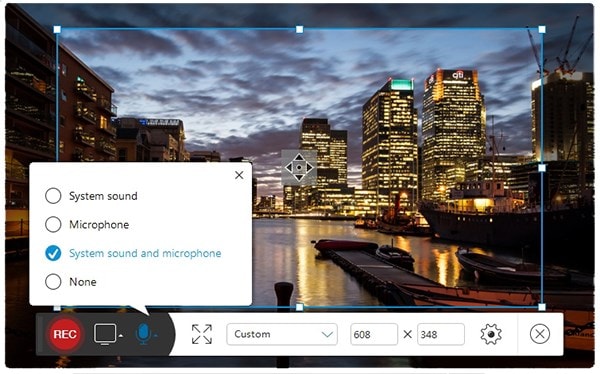Close the audio source popup
Screen dimensions: 600x374
239,175
